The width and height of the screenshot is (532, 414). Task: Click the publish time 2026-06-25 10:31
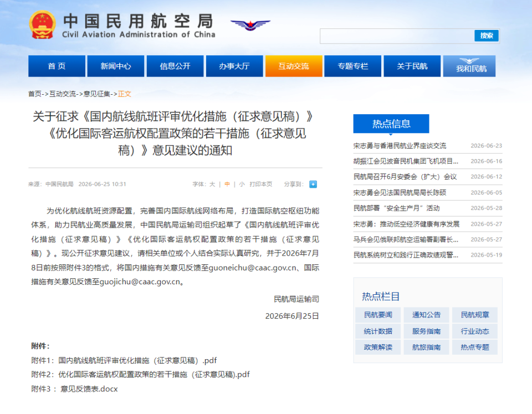tap(102, 184)
